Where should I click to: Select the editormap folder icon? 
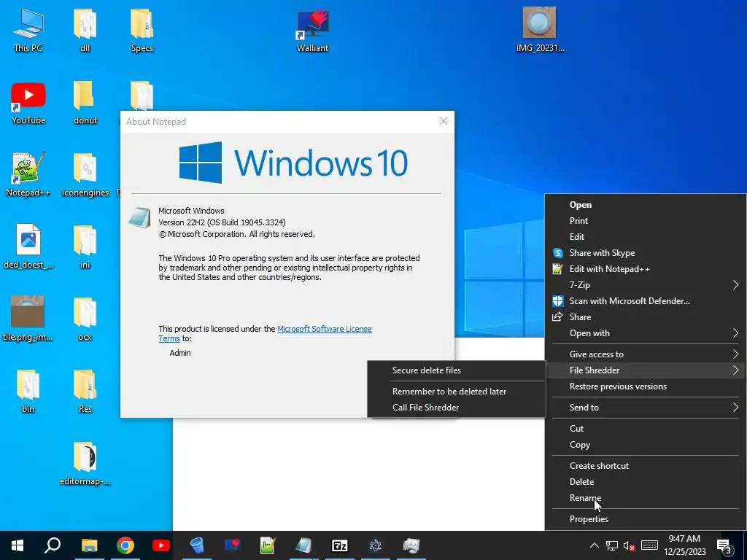(85, 463)
